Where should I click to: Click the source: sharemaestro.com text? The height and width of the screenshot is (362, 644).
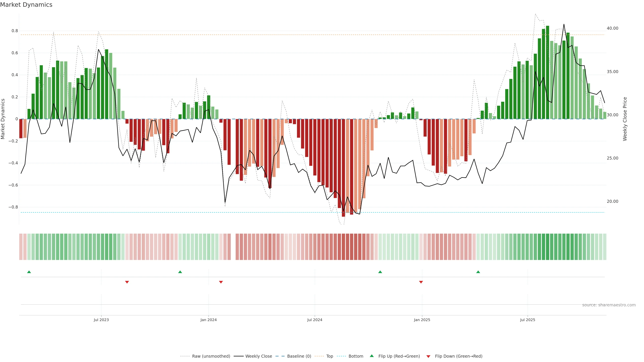tap(609, 305)
